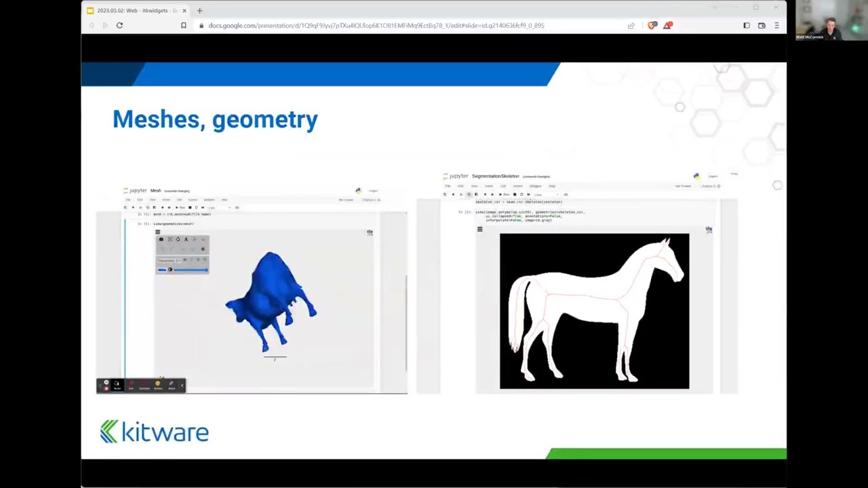Open the browser wallet icon
868x488 pixels.
[x=762, y=25]
